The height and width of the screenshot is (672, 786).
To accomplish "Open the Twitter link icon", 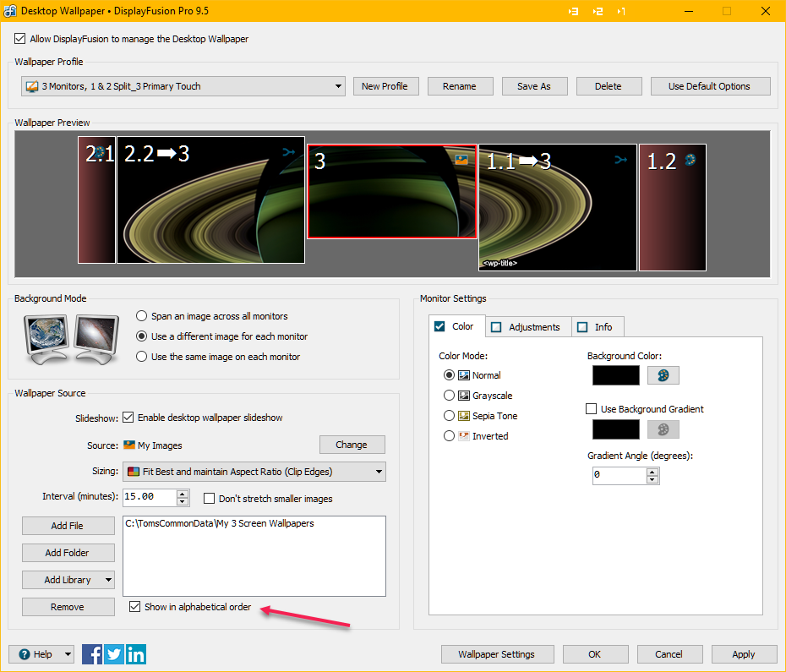I will pos(114,653).
